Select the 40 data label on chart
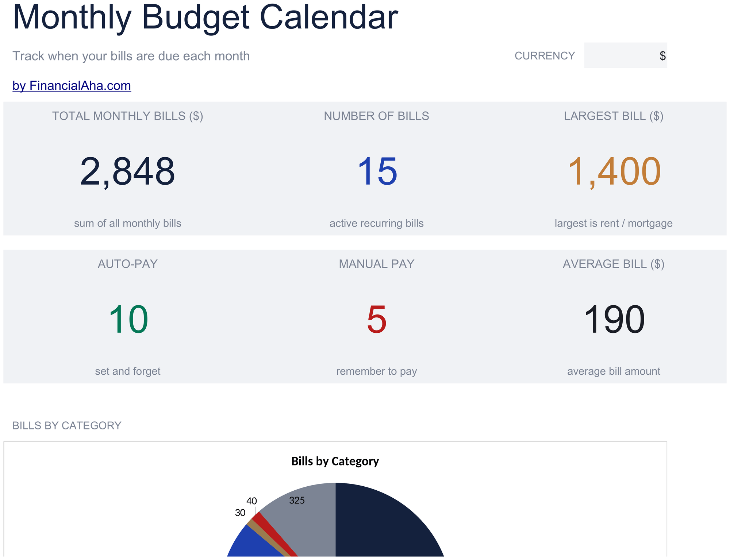 (251, 501)
